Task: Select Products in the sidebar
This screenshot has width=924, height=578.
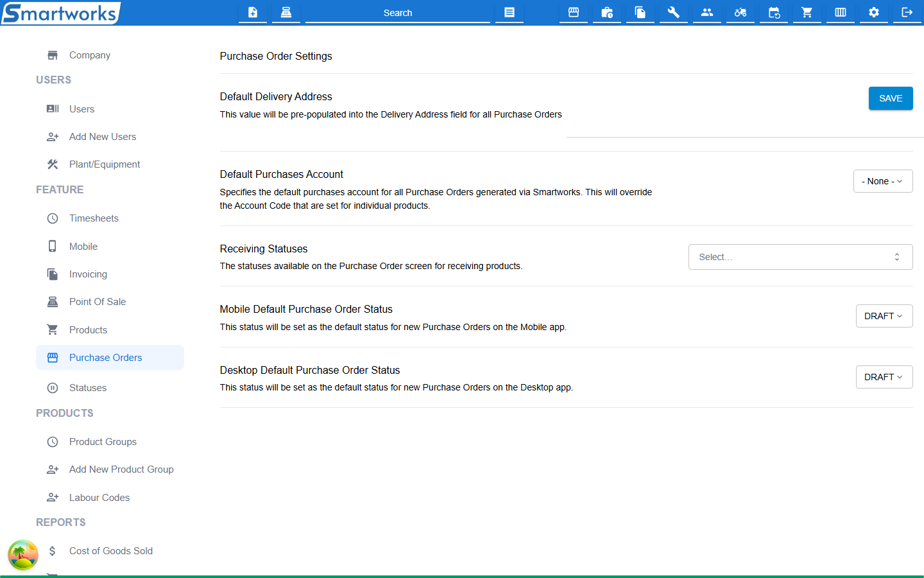Action: click(110, 330)
